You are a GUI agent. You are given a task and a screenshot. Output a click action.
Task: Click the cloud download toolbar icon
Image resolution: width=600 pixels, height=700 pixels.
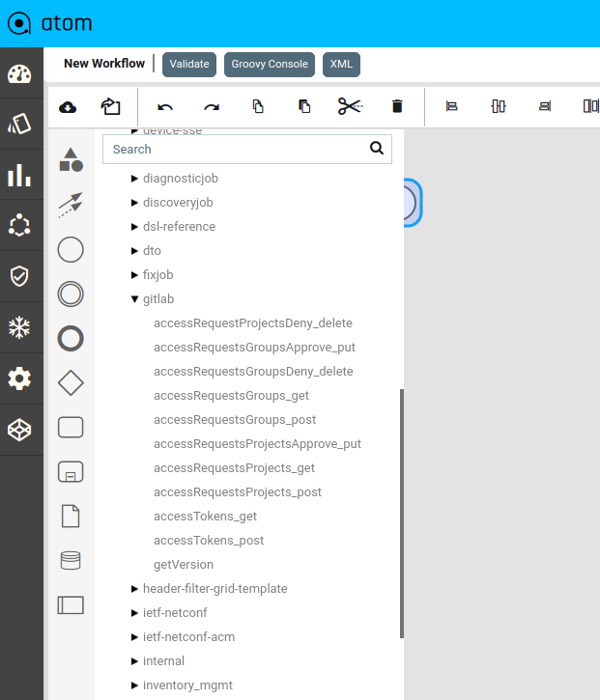pos(68,107)
